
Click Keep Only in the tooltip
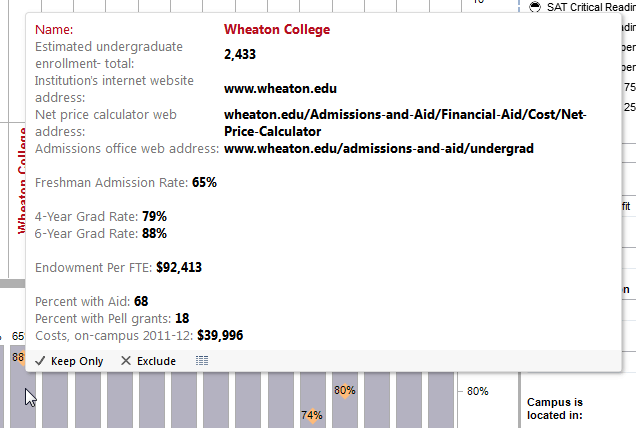coord(69,361)
